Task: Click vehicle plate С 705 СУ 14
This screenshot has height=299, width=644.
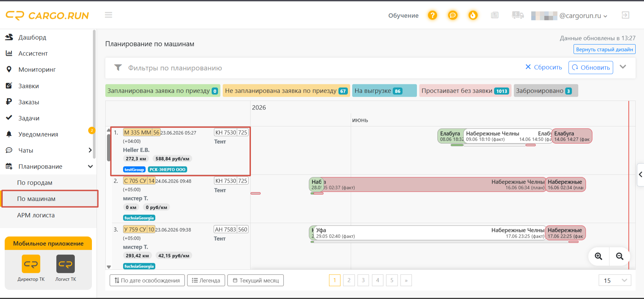Action: tap(139, 181)
